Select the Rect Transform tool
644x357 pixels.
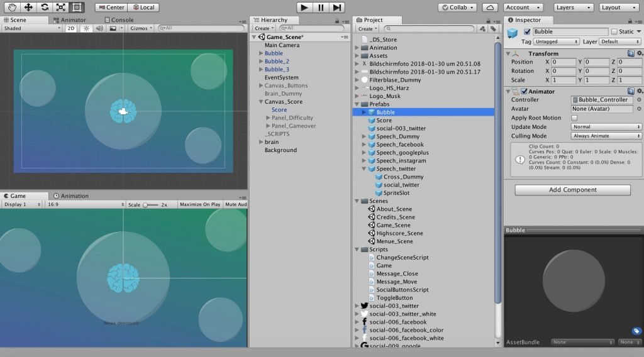pos(77,8)
